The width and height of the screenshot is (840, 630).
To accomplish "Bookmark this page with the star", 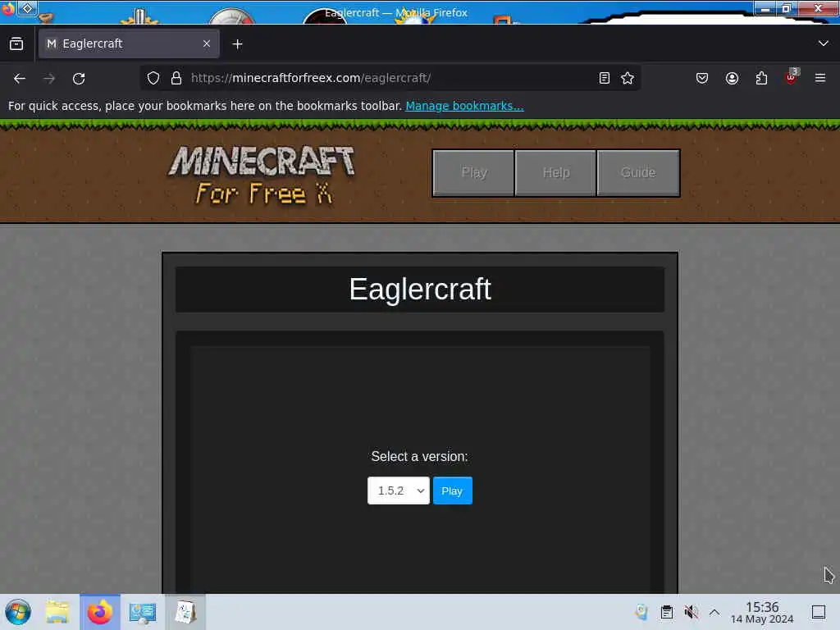I will [628, 78].
